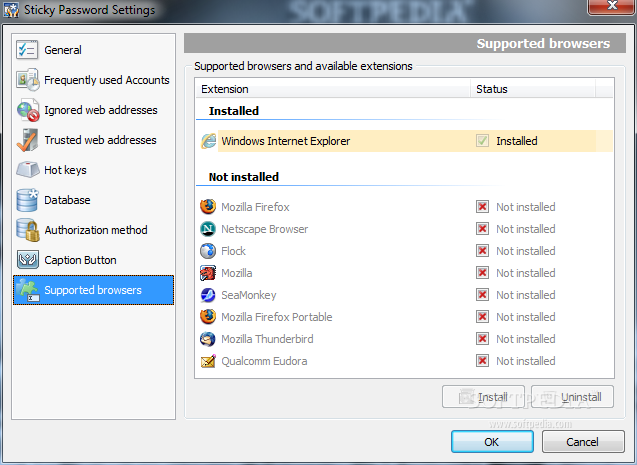This screenshot has width=637, height=465.
Task: Click the Installed status text for Internet Explorer
Action: pos(517,141)
